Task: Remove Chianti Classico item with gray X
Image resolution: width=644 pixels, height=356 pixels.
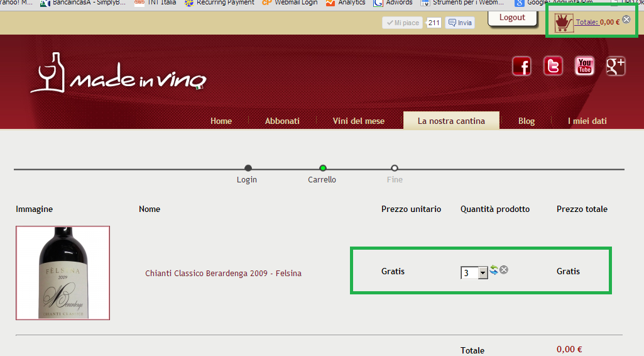Action: click(504, 270)
